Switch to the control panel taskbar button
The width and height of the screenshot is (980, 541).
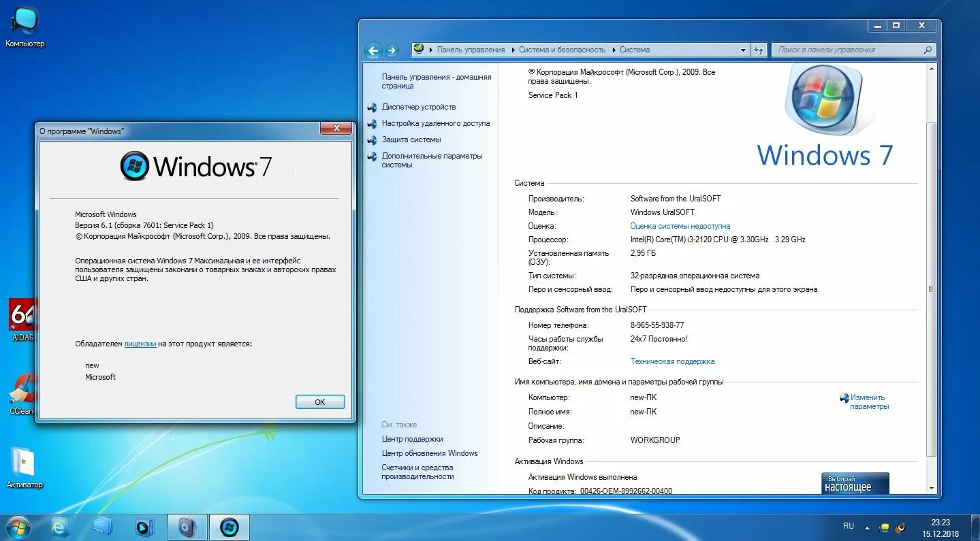187,527
